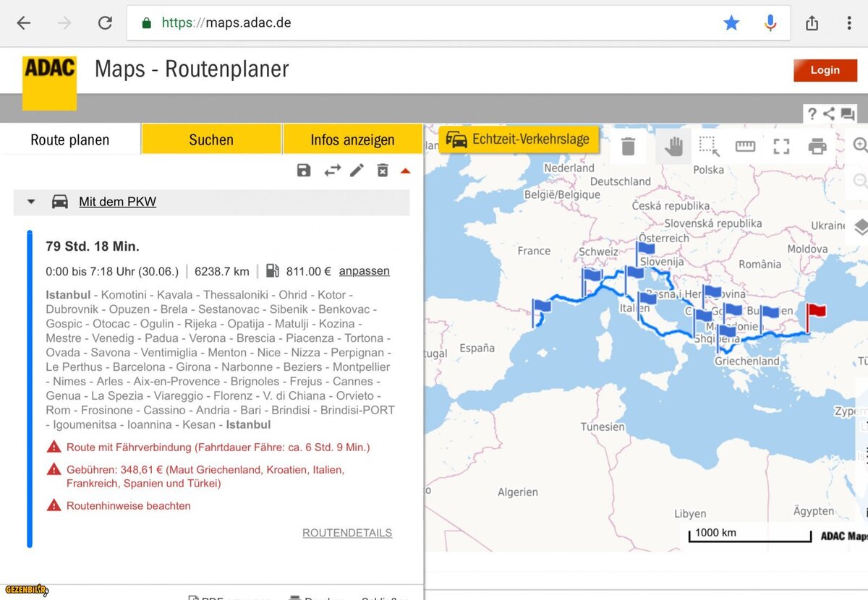Select the hand pan tool on map
This screenshot has width=868, height=600.
pos(673,147)
